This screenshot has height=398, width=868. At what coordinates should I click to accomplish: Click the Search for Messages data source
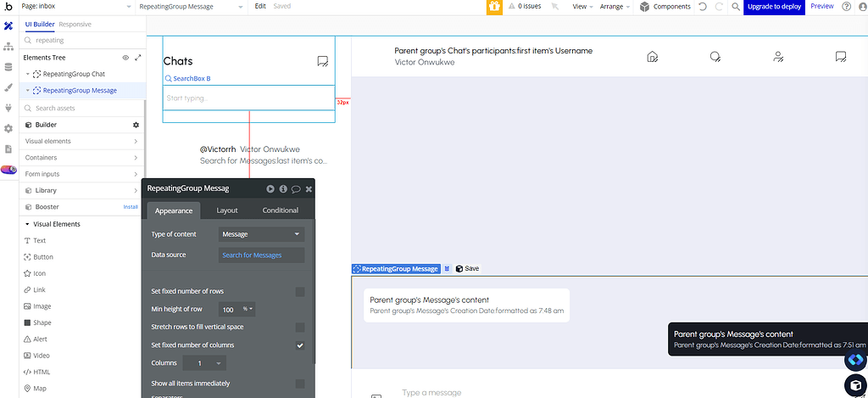261,255
